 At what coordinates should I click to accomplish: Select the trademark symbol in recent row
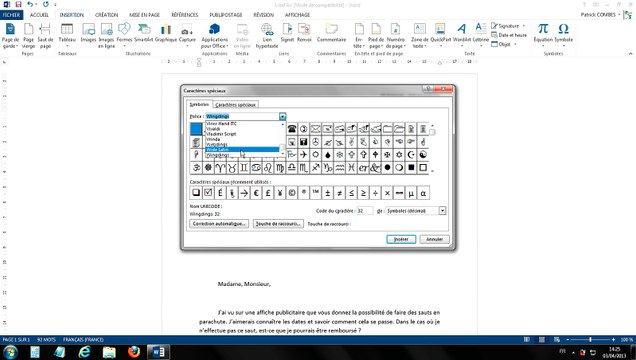[316, 193]
